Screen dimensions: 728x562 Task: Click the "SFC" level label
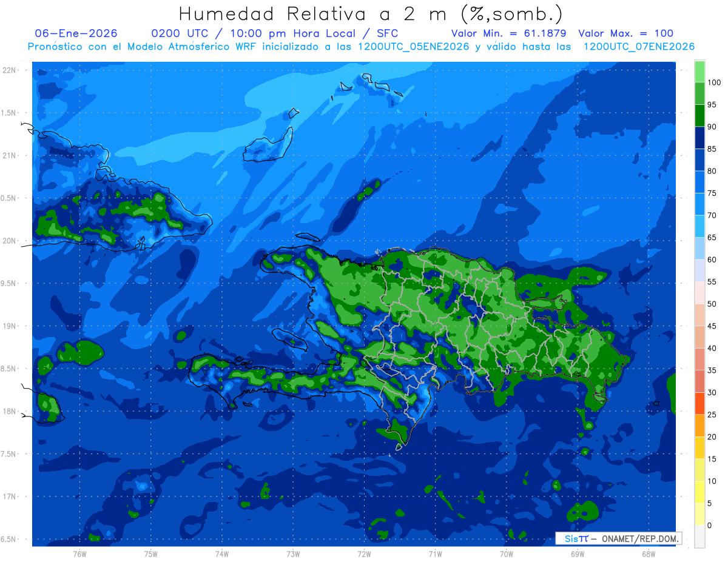click(x=386, y=33)
